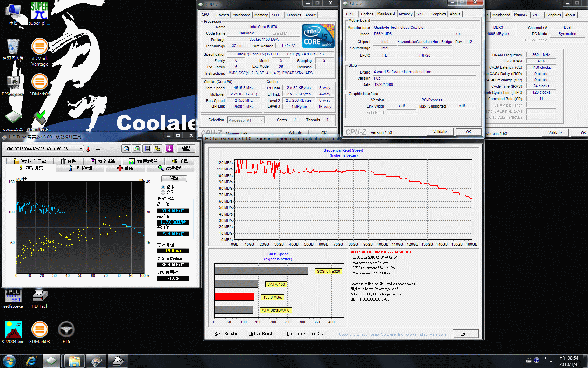Switch to HD Tune disk info tab
Image resolution: width=588 pixels, height=368 pixels.
(80, 168)
